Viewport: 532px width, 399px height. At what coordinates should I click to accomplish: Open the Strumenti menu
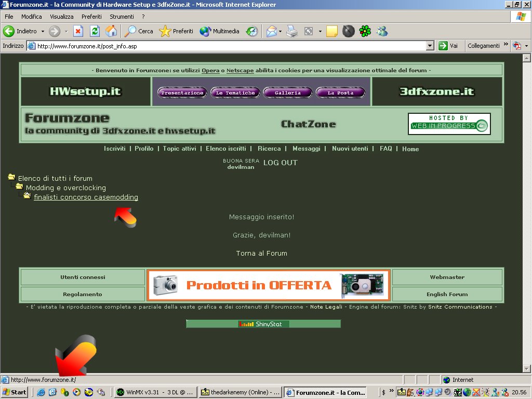click(122, 17)
